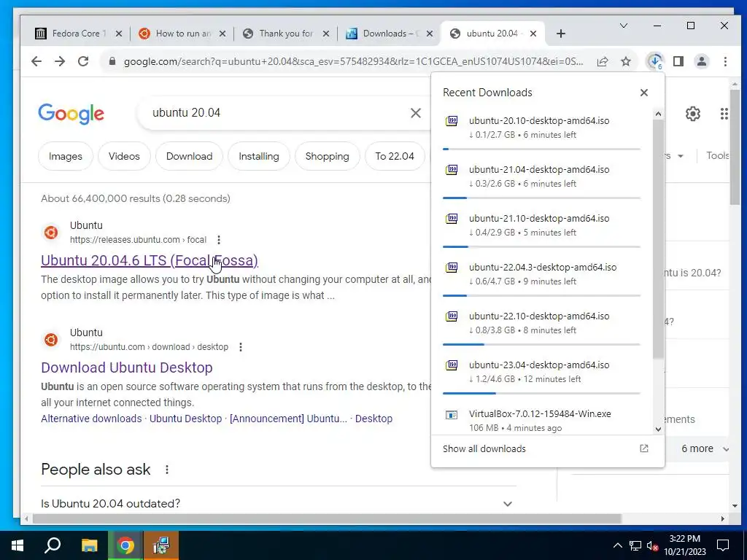Click the Google logo
Screen dimensions: 747x560
tap(71, 114)
